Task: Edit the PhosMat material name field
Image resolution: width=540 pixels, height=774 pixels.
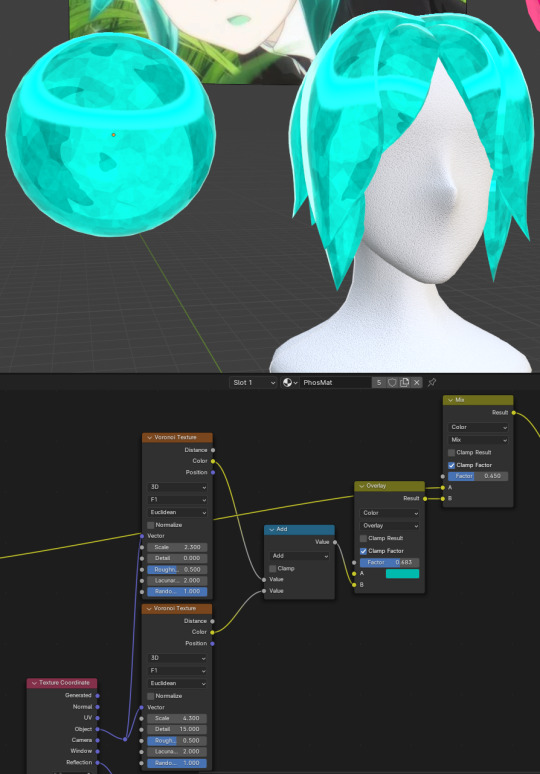Action: [336, 383]
